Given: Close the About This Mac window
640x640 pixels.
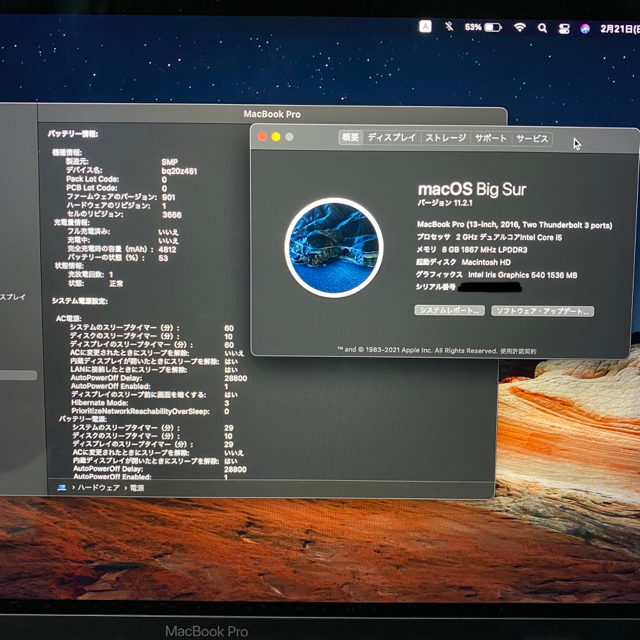Looking at the screenshot, I should [262, 136].
